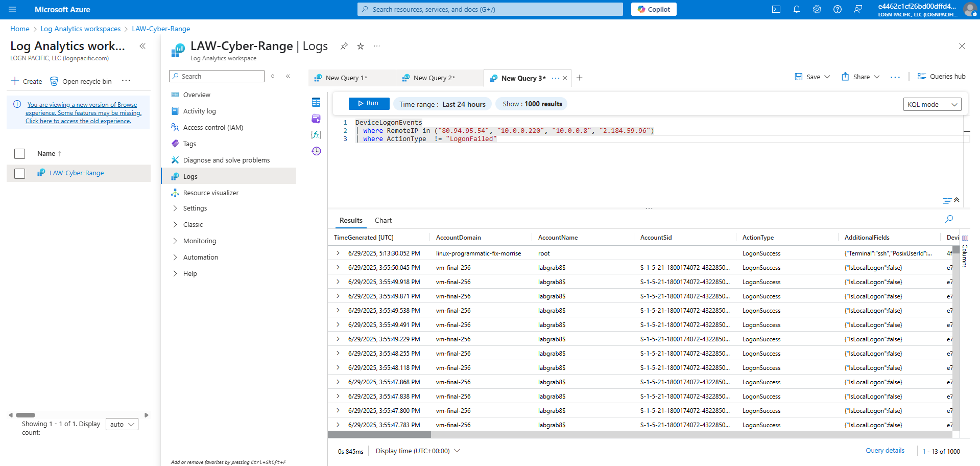The height and width of the screenshot is (466, 980).
Task: Open the toolbar overflow ellipsis near Share
Action: point(895,77)
